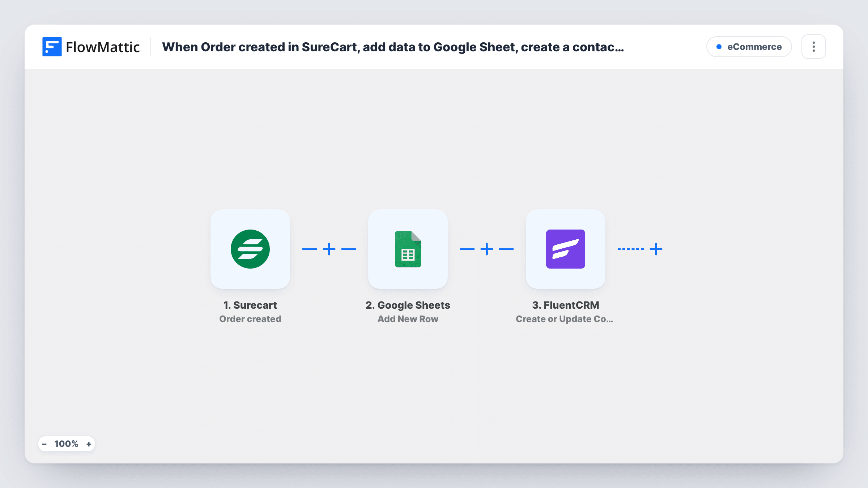
Task: Add step between Surecart and Google Sheets
Action: point(329,249)
